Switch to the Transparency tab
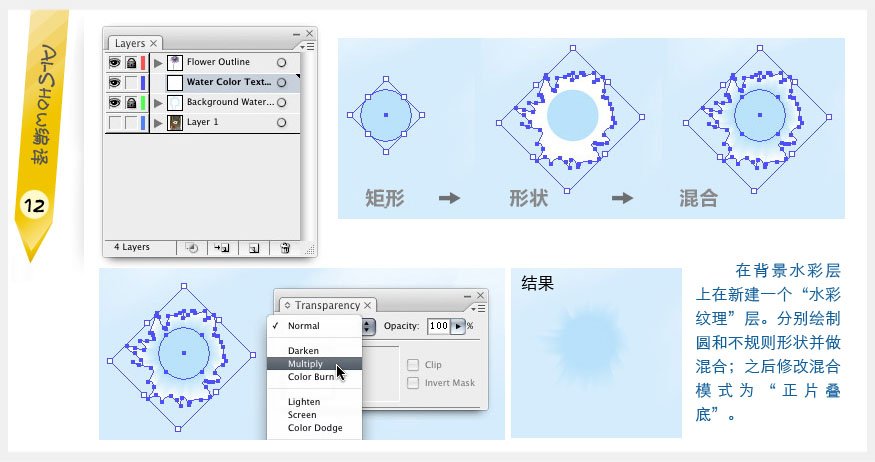This screenshot has height=462, width=875. [x=327, y=305]
